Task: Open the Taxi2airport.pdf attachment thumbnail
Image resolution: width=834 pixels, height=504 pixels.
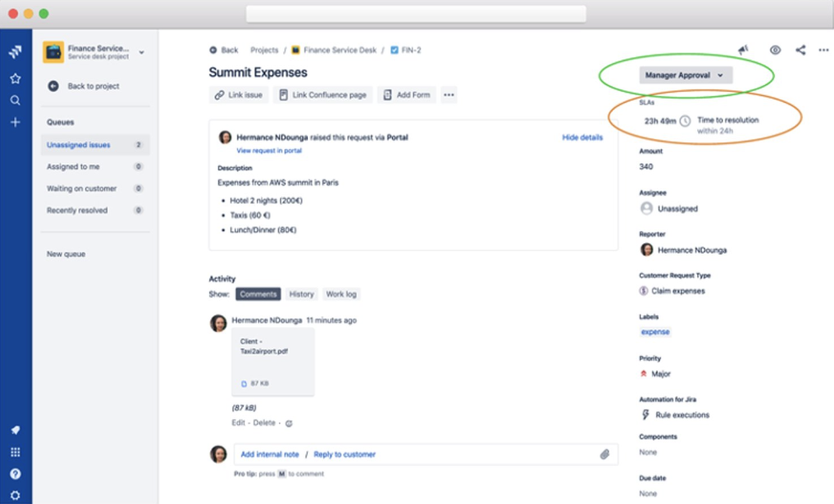Action: pyautogui.click(x=272, y=362)
